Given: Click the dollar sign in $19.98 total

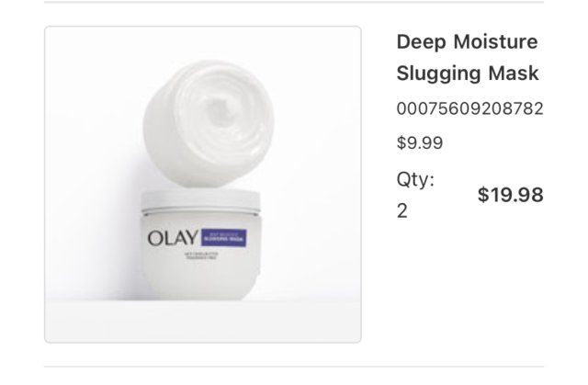Looking at the screenshot, I should point(483,195).
